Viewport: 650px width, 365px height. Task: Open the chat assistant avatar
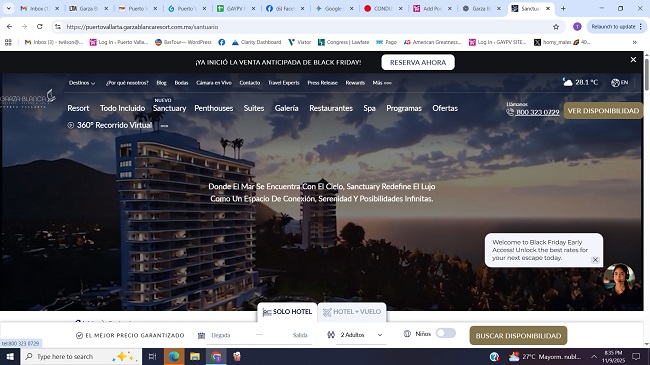pos(619,279)
